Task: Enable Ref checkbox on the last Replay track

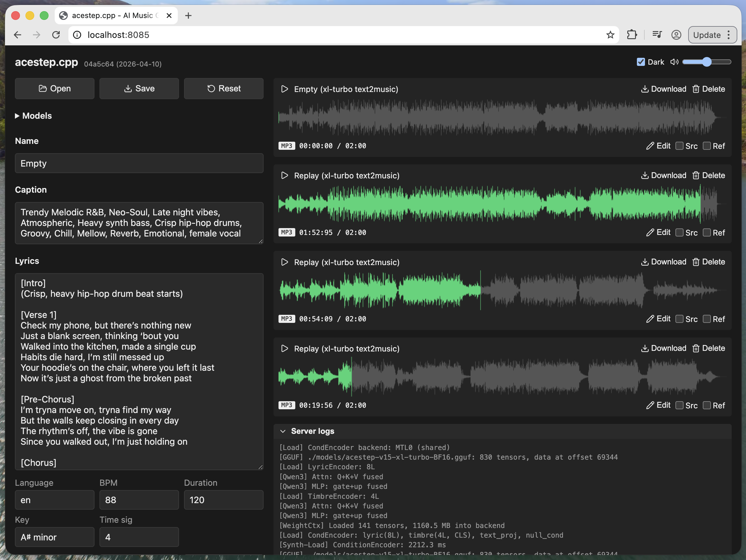Action: click(x=707, y=405)
